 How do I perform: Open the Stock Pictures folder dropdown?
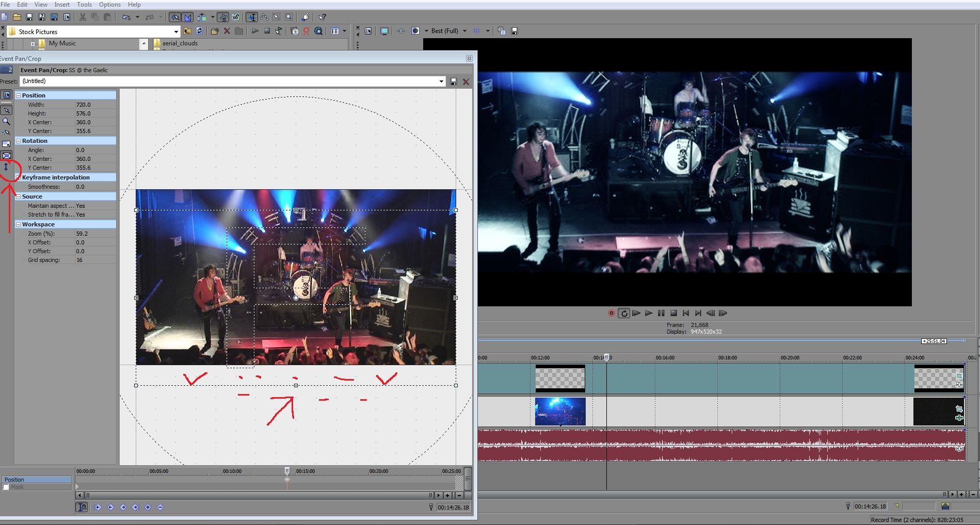click(176, 31)
